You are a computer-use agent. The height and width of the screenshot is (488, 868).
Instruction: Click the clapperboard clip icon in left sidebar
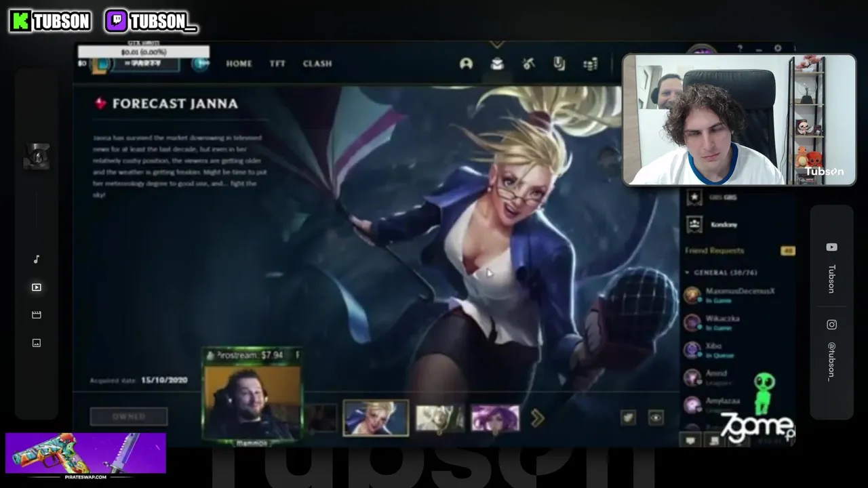point(37,315)
